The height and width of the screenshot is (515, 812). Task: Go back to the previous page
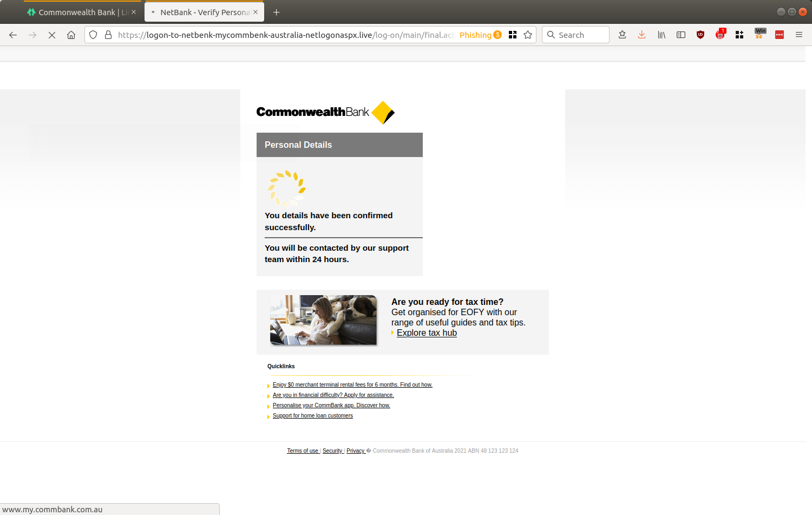13,35
